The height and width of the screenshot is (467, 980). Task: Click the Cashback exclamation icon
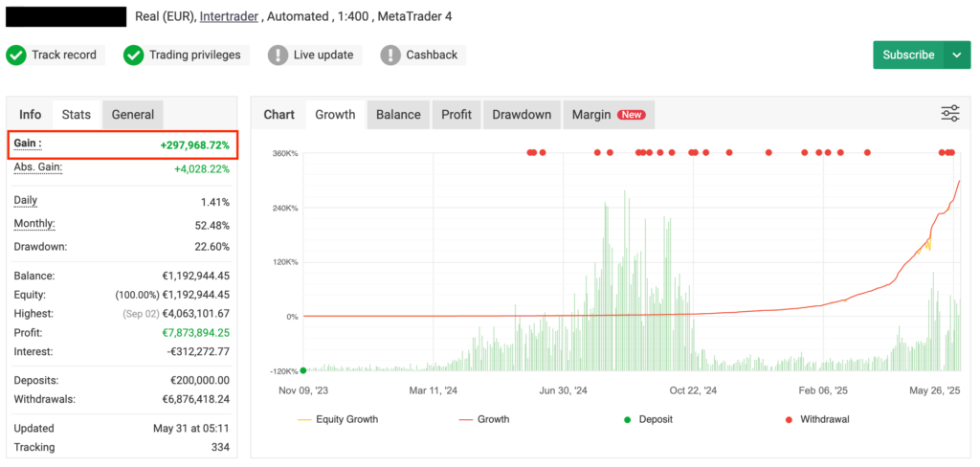(390, 56)
